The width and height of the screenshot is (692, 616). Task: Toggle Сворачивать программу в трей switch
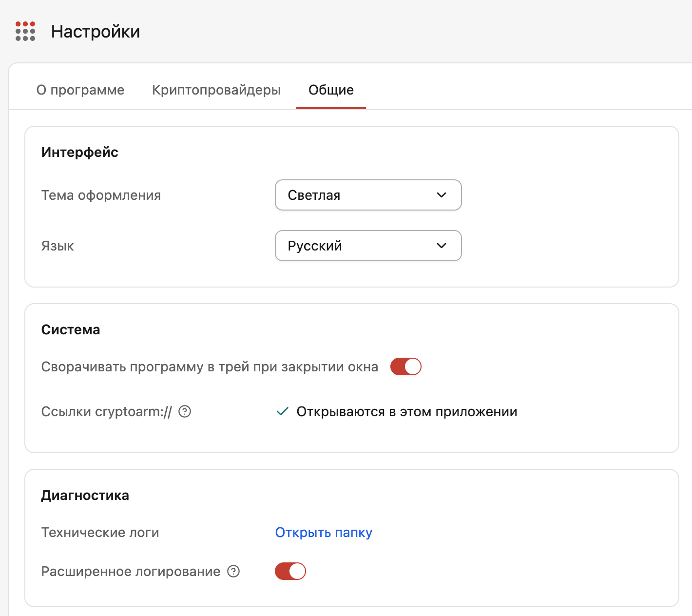coord(406,366)
